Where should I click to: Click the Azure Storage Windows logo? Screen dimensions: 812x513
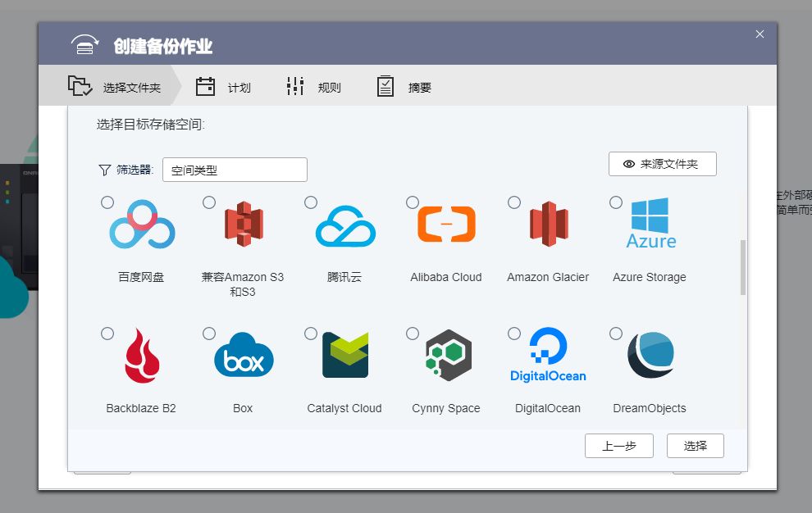coord(651,223)
